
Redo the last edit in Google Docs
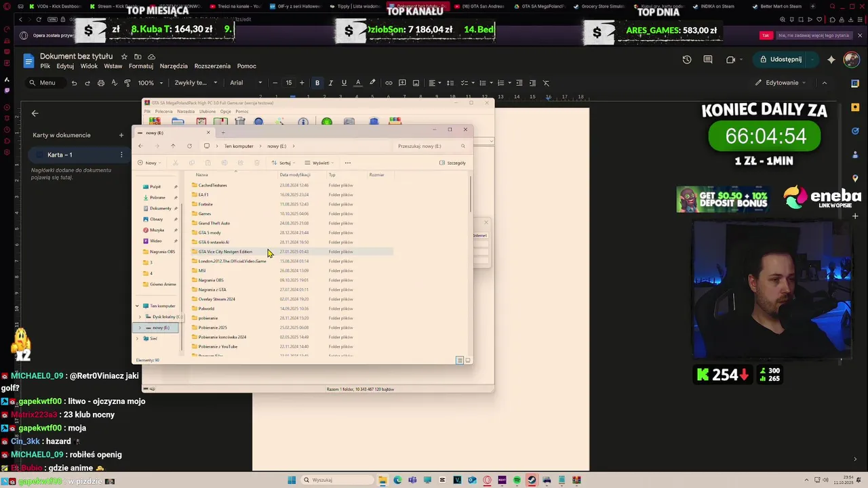(x=87, y=83)
